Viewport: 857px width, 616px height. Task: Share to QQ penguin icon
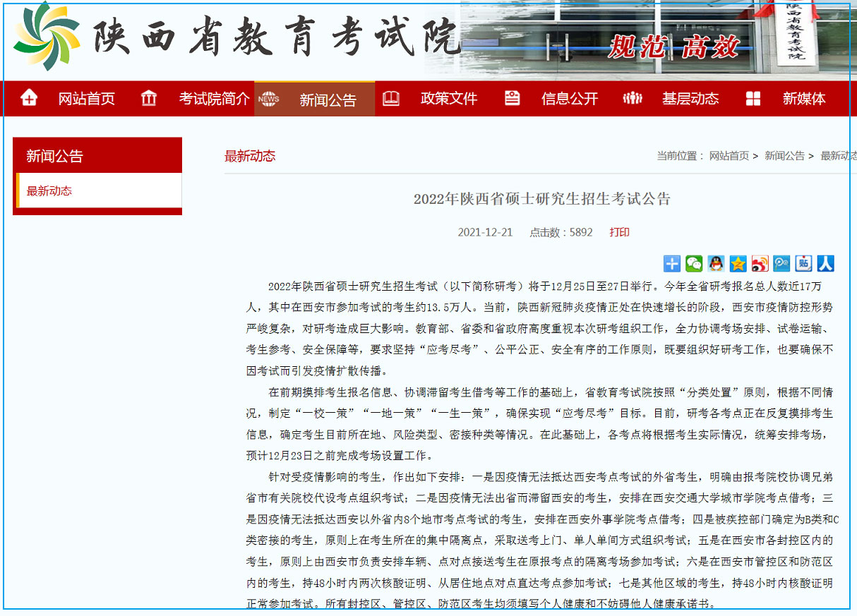716,264
